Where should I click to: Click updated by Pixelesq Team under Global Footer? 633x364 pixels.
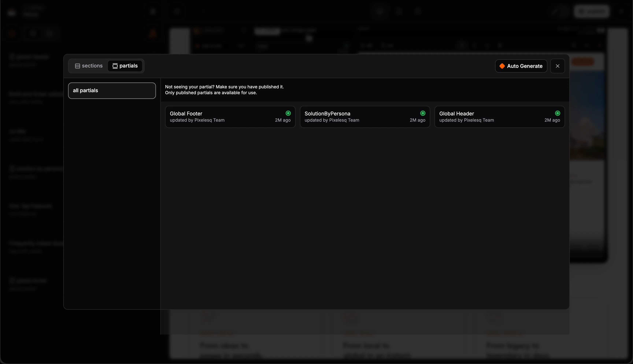click(197, 120)
